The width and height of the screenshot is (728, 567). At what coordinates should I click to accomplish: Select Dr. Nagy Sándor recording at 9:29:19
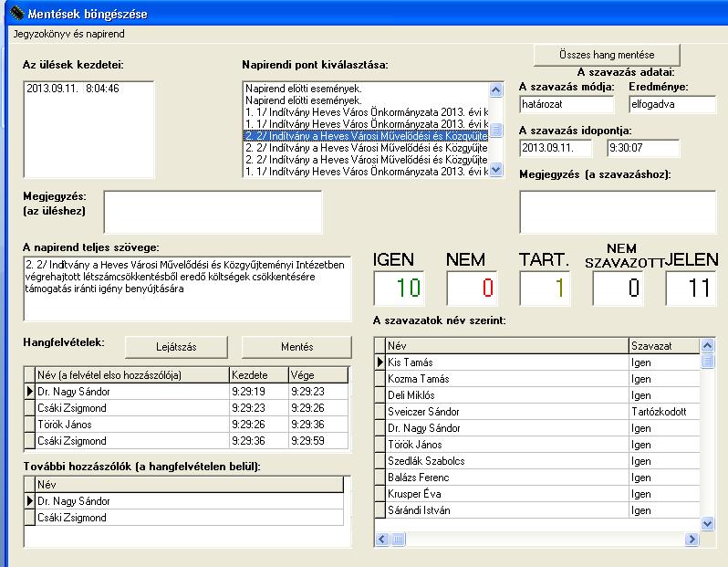tap(132, 392)
